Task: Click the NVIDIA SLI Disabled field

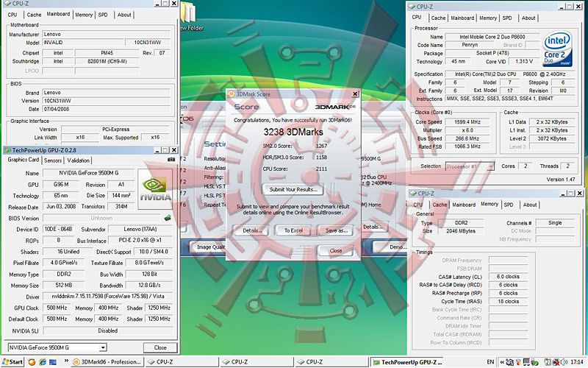Action: tap(107, 330)
